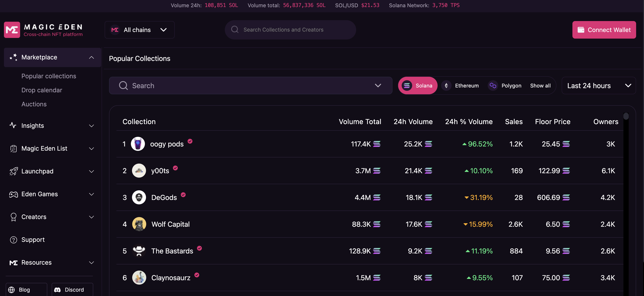Screen dimensions: 644x296
Task: Click the Support question mark icon
Action: (14, 240)
